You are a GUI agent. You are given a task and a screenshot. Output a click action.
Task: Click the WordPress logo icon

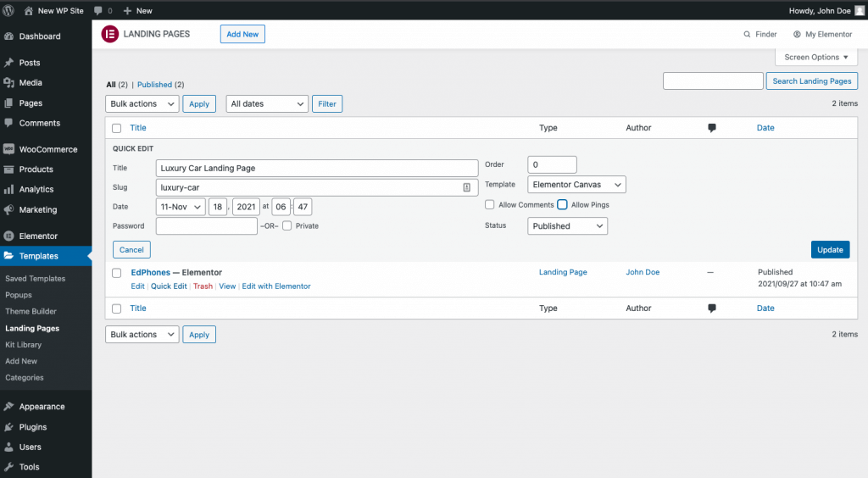pyautogui.click(x=8, y=10)
